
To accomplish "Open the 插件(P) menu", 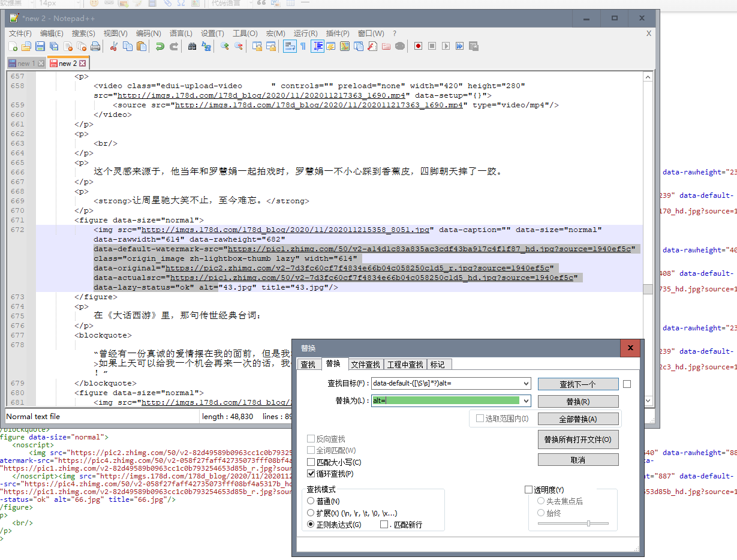I will pos(338,34).
